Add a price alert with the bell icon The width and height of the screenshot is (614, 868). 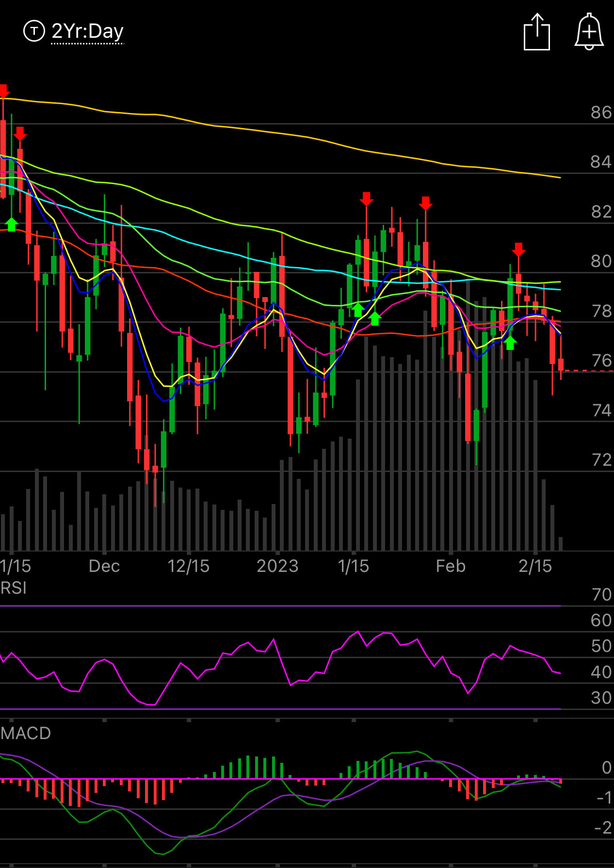pyautogui.click(x=589, y=32)
